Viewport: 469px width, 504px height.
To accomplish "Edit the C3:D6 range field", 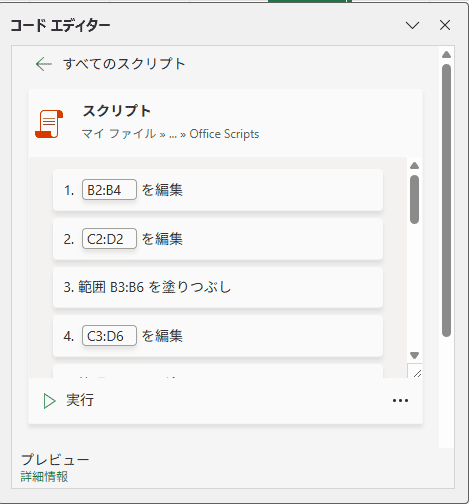I will click(109, 336).
